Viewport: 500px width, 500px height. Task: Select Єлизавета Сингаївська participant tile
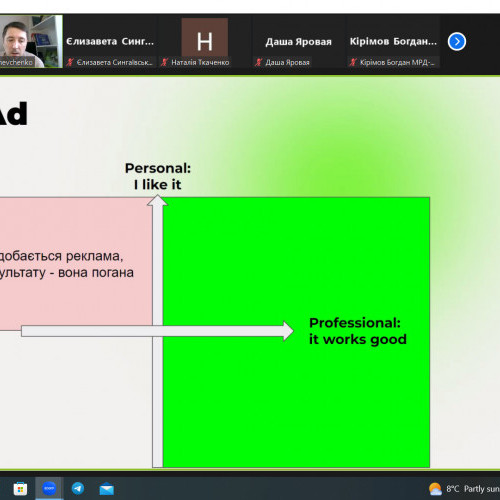pyautogui.click(x=110, y=41)
